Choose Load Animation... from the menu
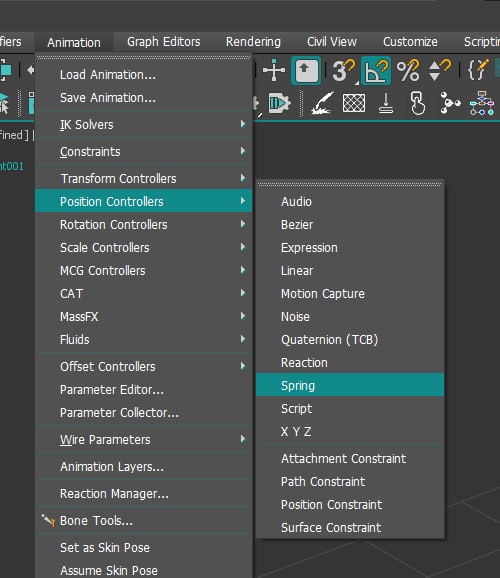Screen dimensions: 500x578 (x=144, y=75)
